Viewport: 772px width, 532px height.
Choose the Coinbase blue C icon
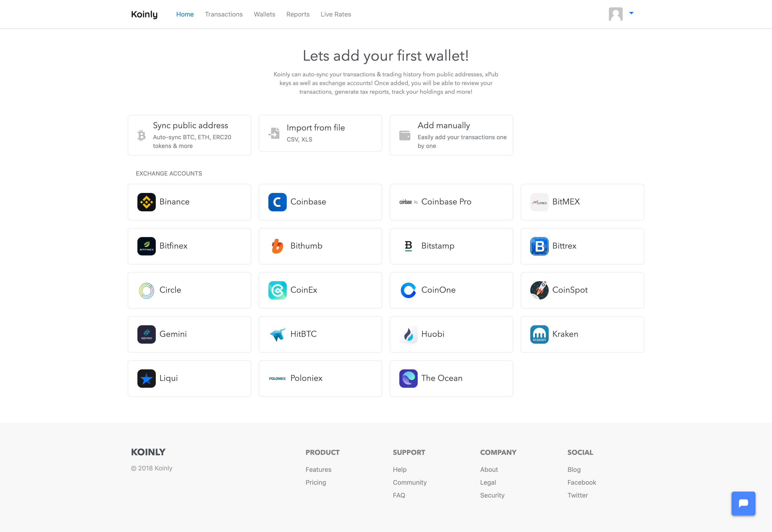[x=277, y=202]
